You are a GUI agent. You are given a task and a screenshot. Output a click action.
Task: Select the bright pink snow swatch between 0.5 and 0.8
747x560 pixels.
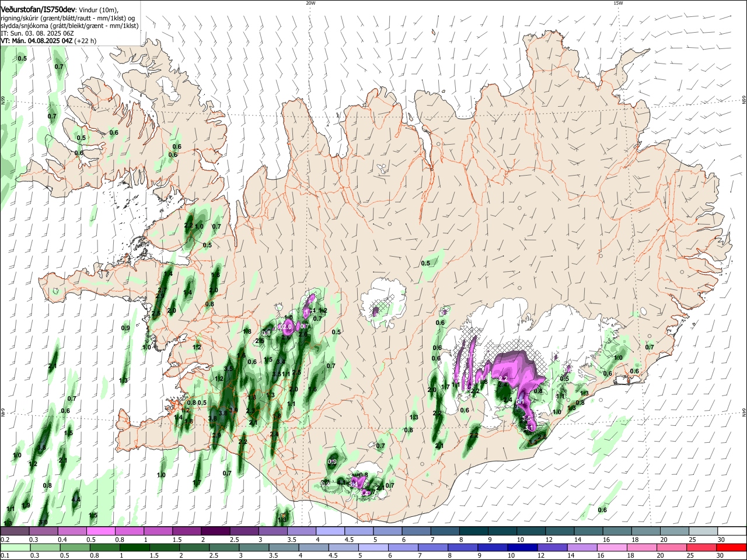pyautogui.click(x=101, y=531)
